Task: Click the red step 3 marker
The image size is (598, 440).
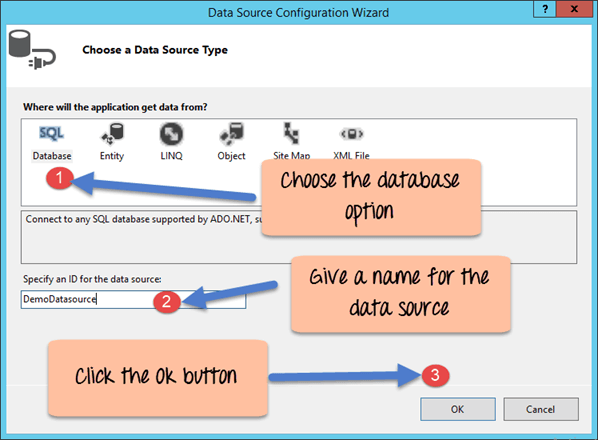Action: pyautogui.click(x=436, y=375)
